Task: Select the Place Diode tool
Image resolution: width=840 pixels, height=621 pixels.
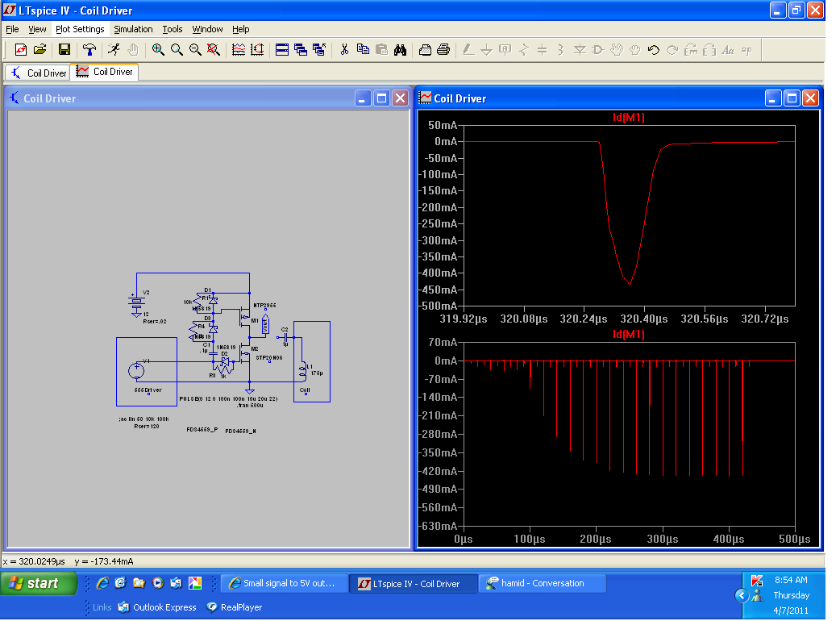Action: click(x=580, y=50)
